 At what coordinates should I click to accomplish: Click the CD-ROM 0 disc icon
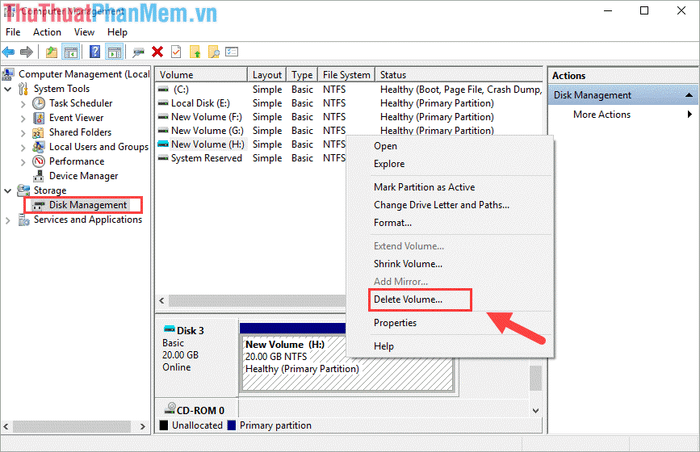[170, 408]
